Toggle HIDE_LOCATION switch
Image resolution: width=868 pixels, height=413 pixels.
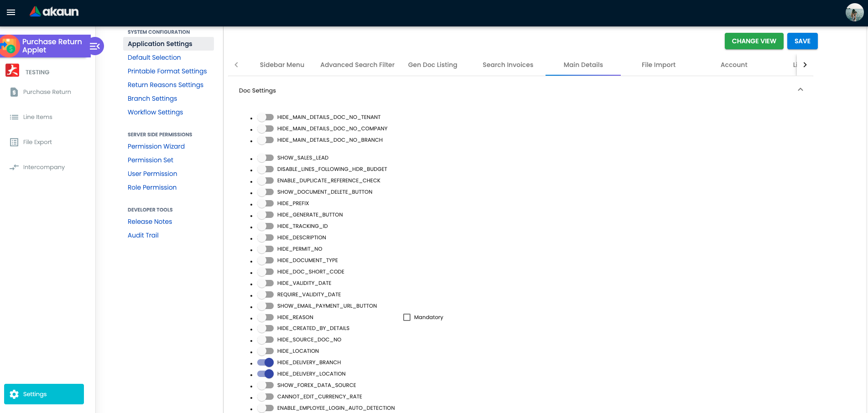tap(265, 351)
